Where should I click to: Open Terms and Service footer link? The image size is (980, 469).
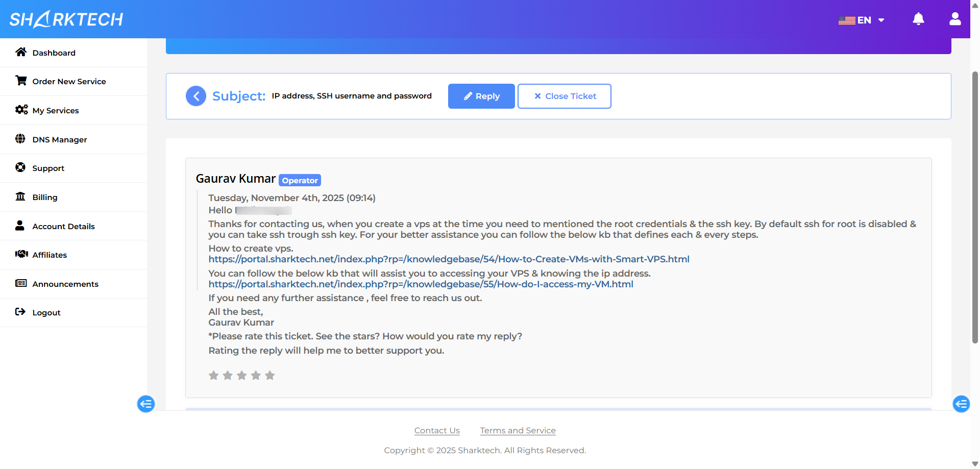pyautogui.click(x=518, y=431)
